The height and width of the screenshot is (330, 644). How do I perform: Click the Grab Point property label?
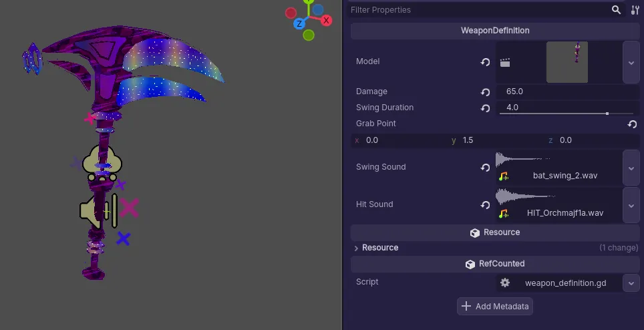point(376,124)
